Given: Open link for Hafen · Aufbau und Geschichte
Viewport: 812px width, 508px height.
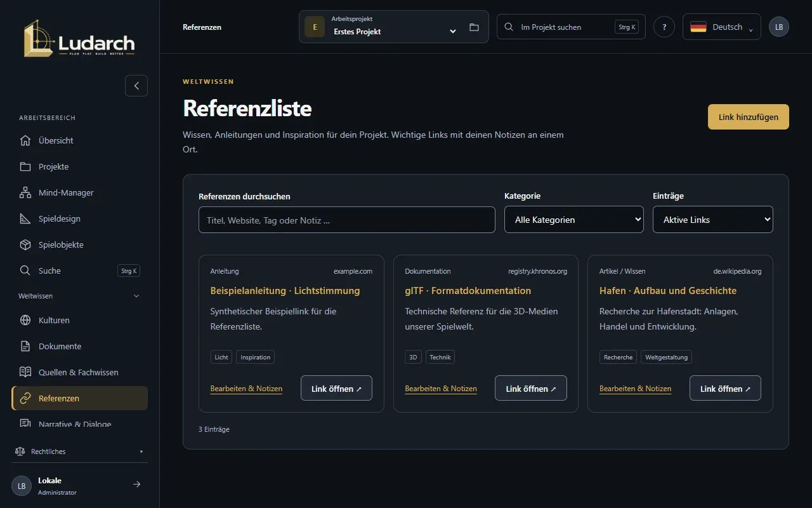Looking at the screenshot, I should coord(725,388).
